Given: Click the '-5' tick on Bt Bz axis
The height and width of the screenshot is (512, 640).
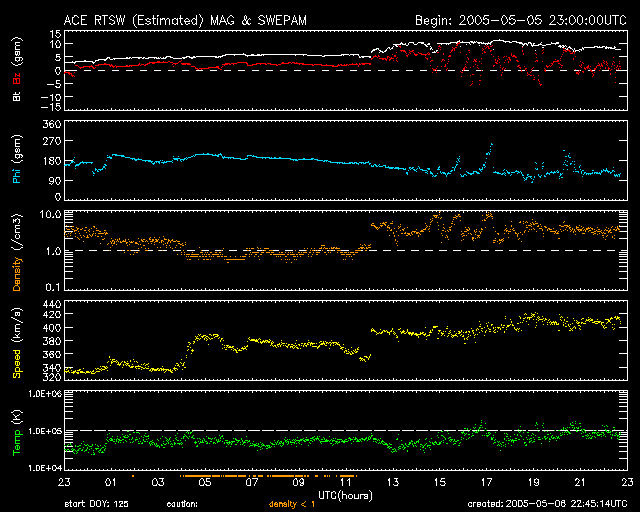Looking at the screenshot, I should [53, 84].
